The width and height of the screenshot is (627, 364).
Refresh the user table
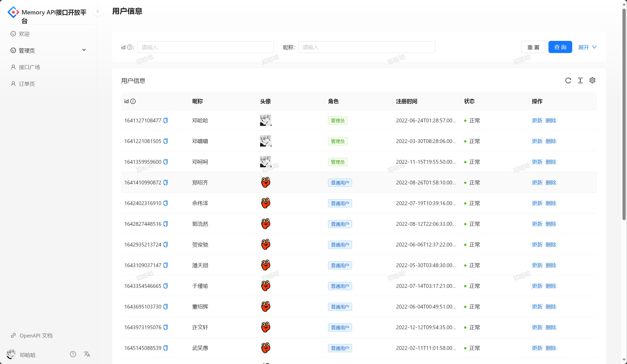pos(568,80)
